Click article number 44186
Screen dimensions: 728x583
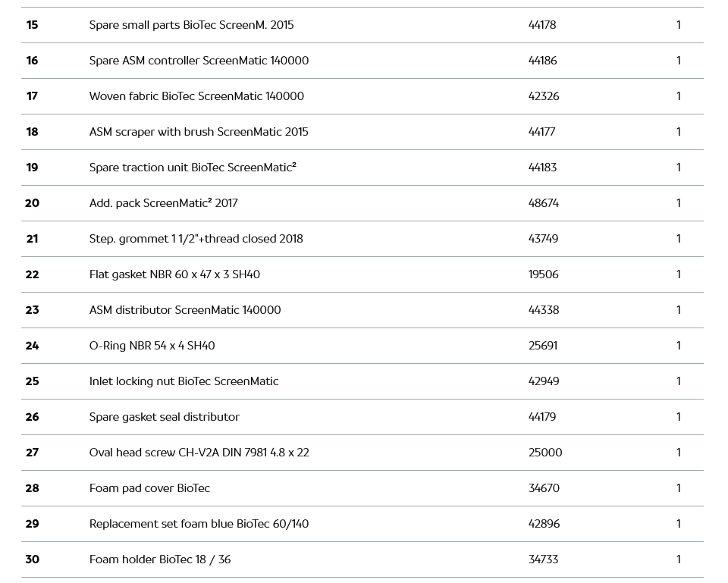[542, 61]
